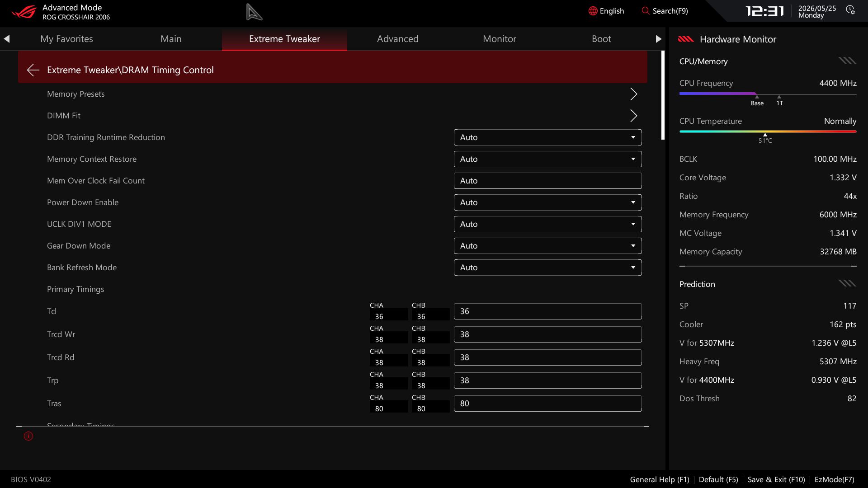Click the BIOS V0402 version text
Viewport: 868px width, 488px height.
tap(31, 479)
